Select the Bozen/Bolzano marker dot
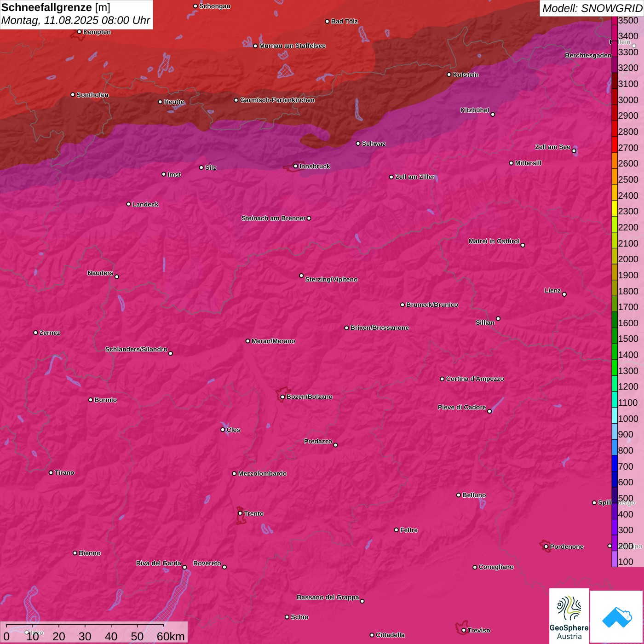 point(282,397)
